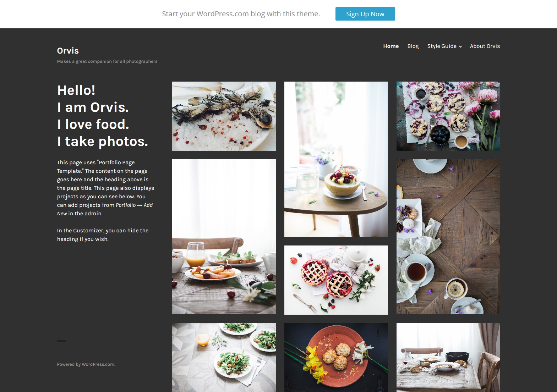Click the Sign Up Now button

tap(365, 14)
